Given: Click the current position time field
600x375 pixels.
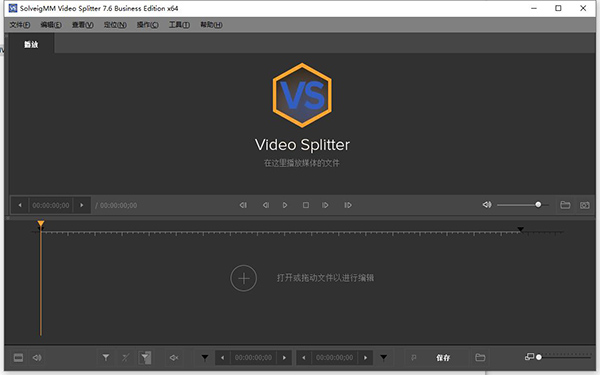Looking at the screenshot, I should tap(51, 205).
